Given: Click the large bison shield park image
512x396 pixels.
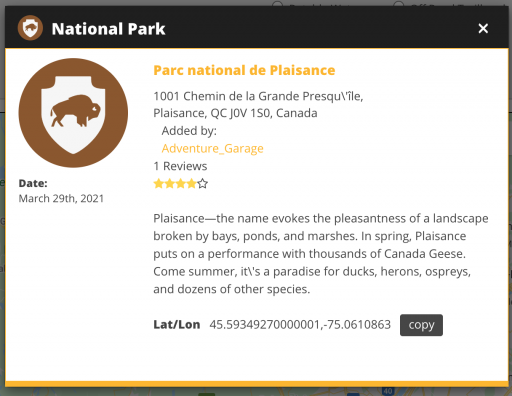Looking at the screenshot, I should pyautogui.click(x=73, y=113).
